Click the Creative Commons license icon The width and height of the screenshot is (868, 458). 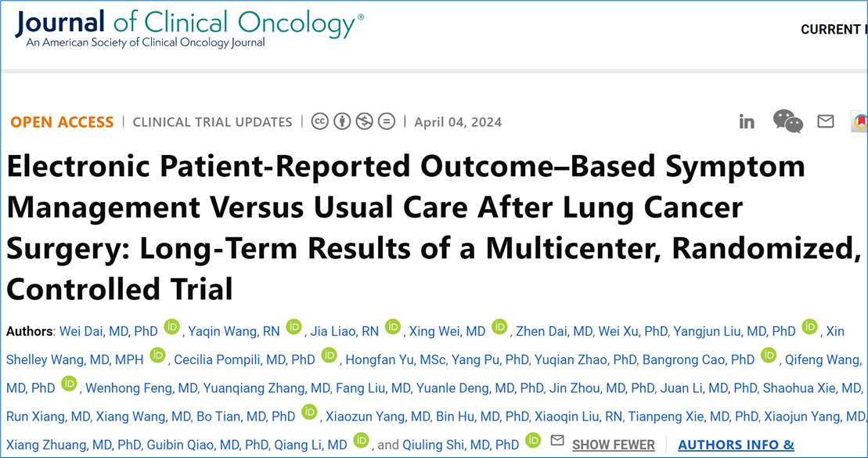(319, 121)
